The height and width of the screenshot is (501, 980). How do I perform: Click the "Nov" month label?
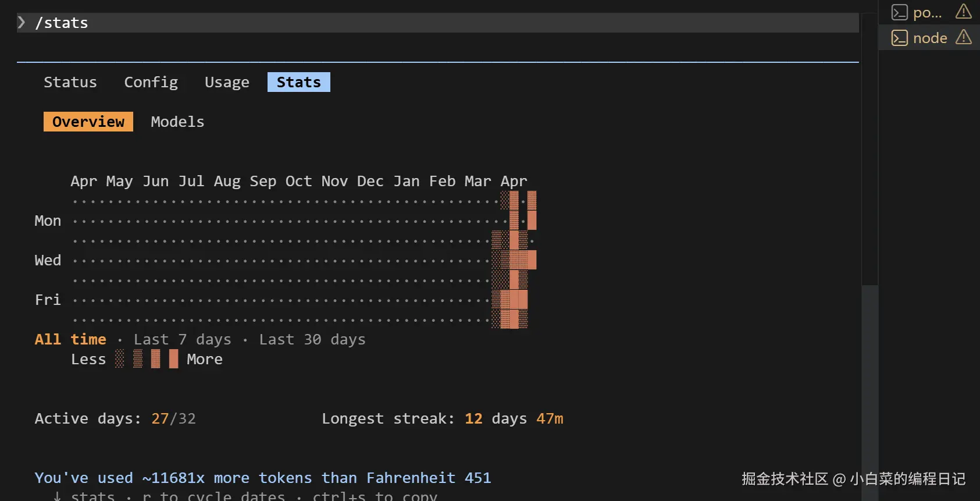[x=334, y=181]
